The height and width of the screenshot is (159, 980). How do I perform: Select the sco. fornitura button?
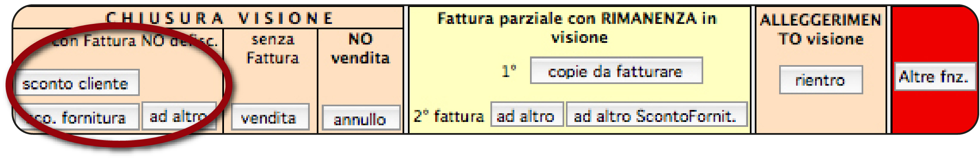(77, 118)
